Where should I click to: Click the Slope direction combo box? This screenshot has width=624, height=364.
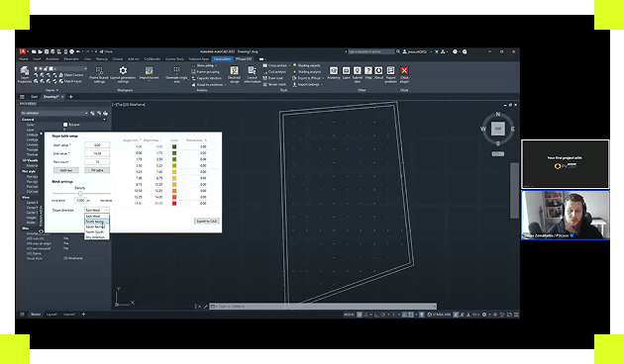[97, 210]
